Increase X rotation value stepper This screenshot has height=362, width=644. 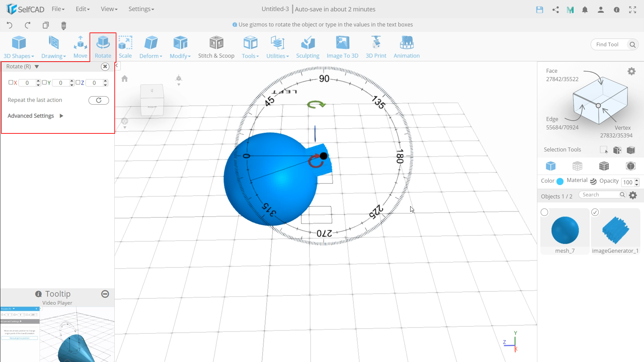(x=38, y=81)
